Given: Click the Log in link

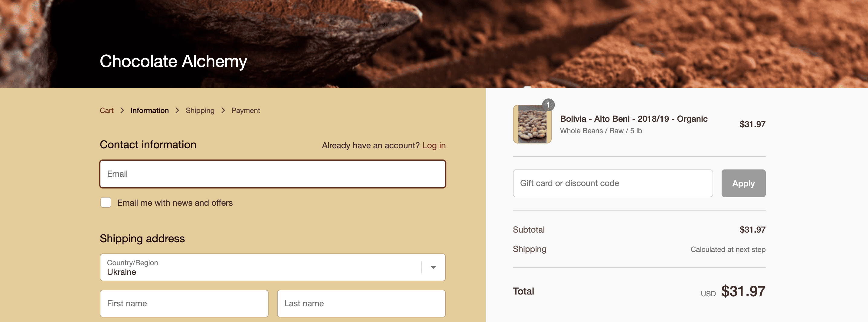Looking at the screenshot, I should tap(434, 145).
